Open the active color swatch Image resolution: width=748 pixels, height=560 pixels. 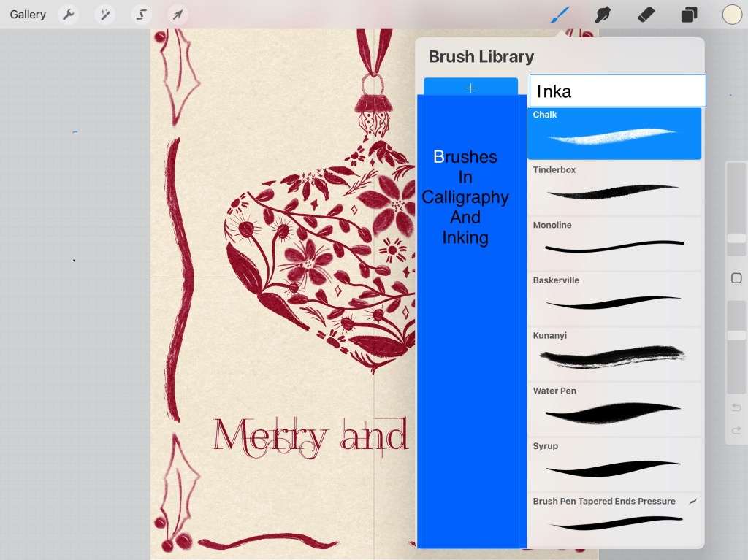pyautogui.click(x=732, y=15)
